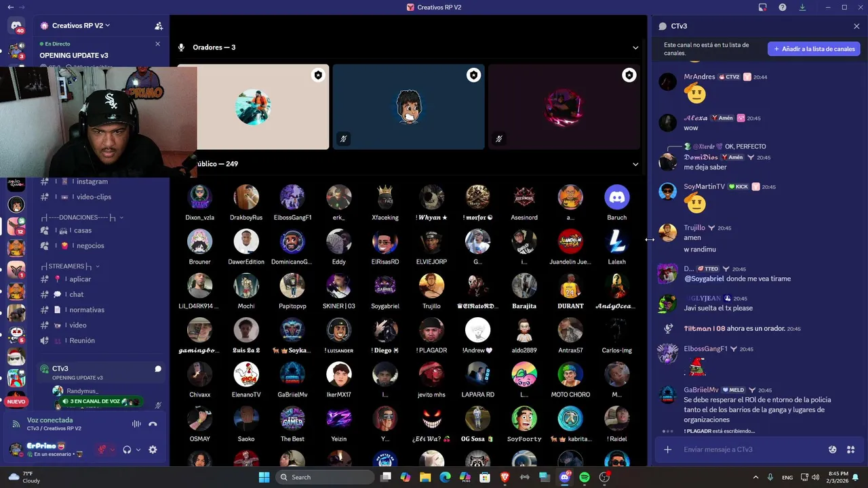Toggle deafen headphones button

pyautogui.click(x=127, y=449)
